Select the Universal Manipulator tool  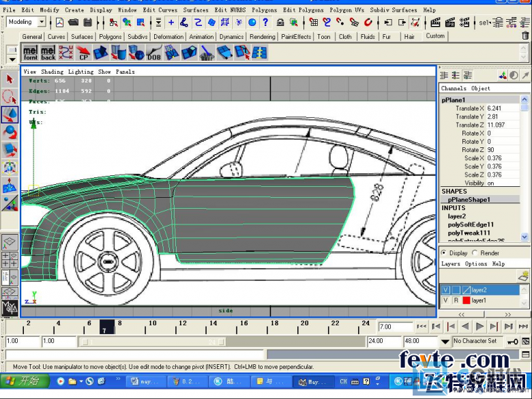coord(10,167)
